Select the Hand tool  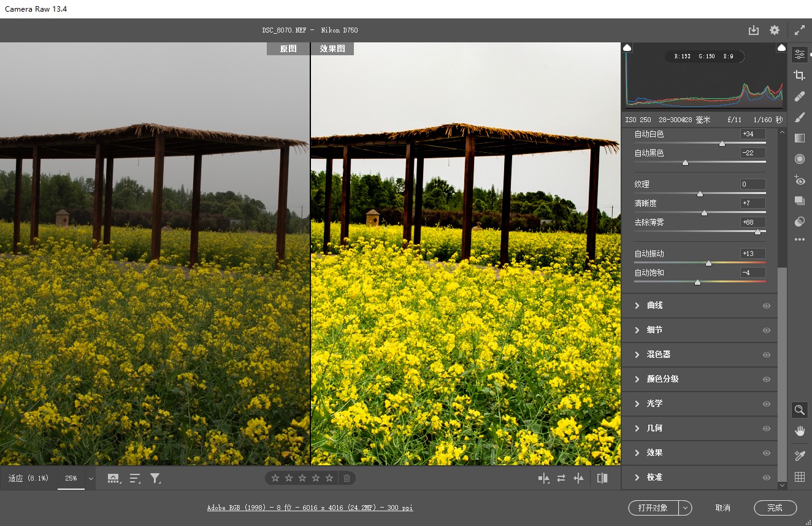point(799,431)
